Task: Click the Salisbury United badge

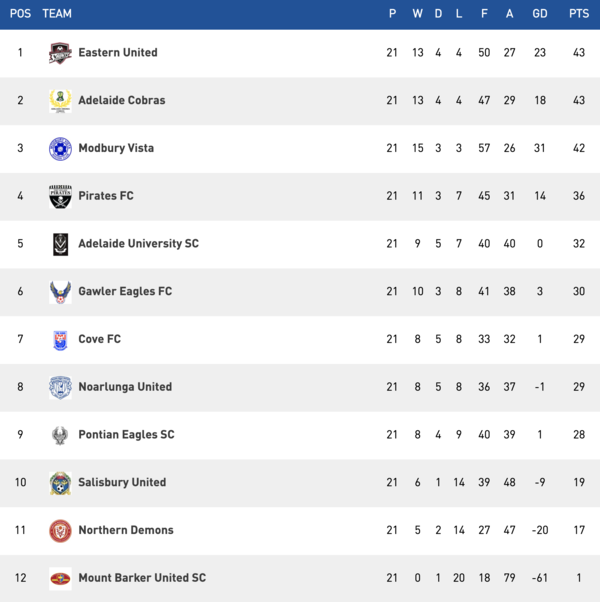Action: coord(60,483)
